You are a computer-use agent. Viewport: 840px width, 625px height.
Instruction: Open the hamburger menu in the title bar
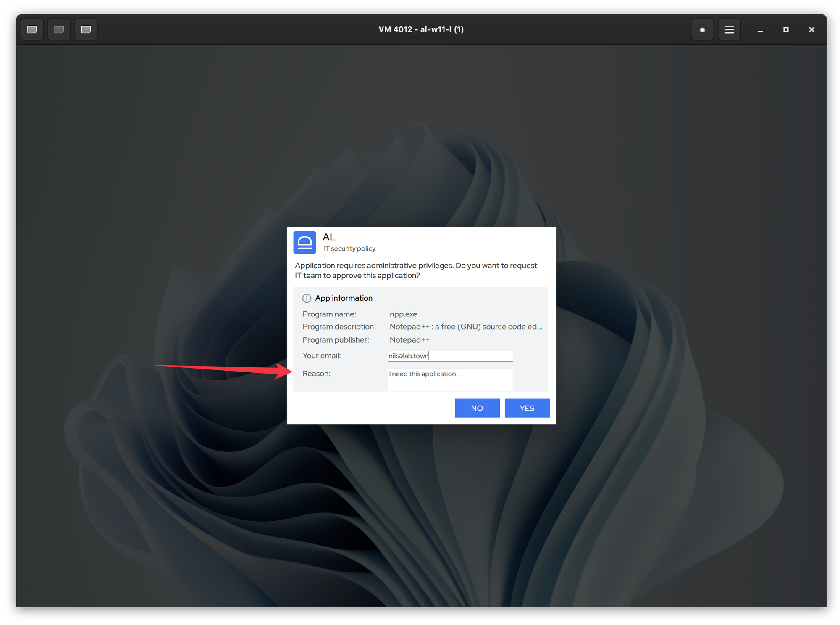pyautogui.click(x=729, y=29)
